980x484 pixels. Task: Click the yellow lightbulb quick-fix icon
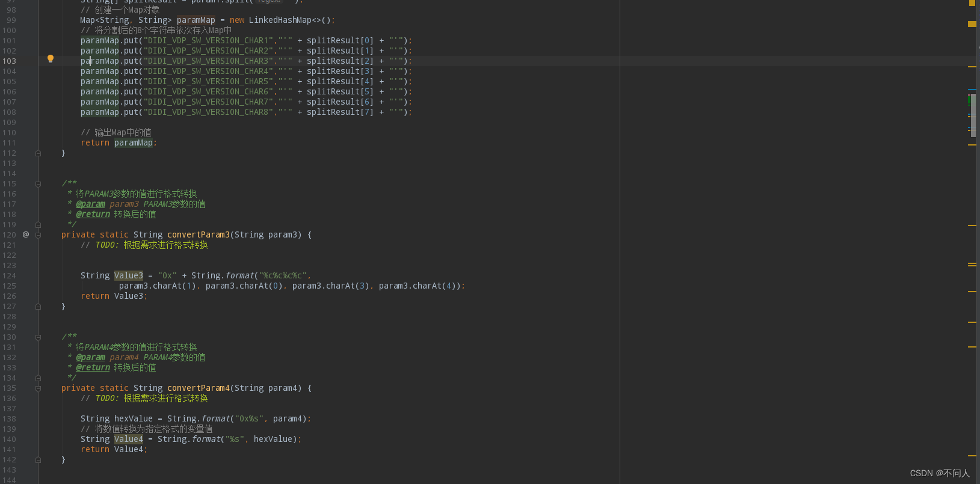click(51, 59)
